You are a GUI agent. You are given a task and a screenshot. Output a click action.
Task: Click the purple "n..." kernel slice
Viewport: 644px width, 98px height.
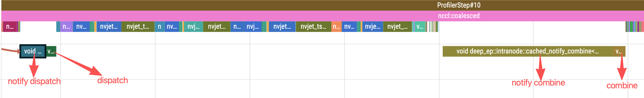pos(66,27)
